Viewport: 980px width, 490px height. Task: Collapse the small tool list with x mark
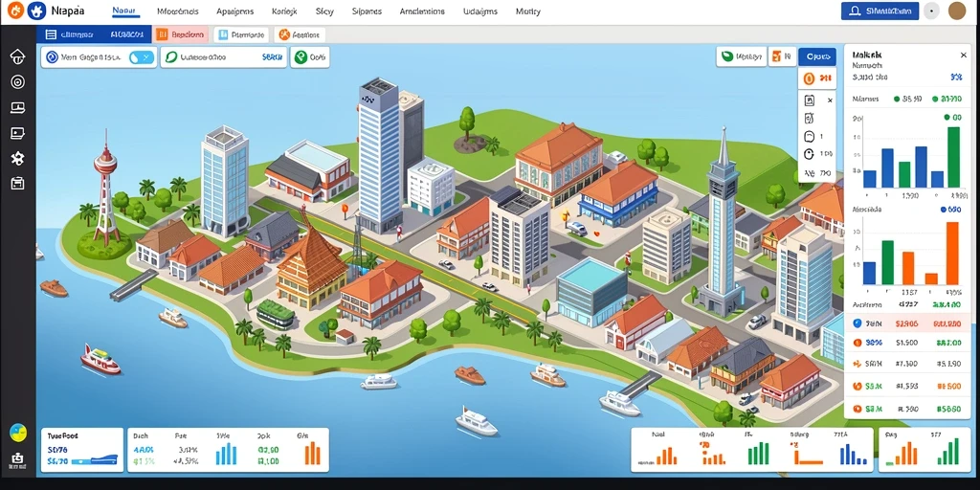(830, 100)
